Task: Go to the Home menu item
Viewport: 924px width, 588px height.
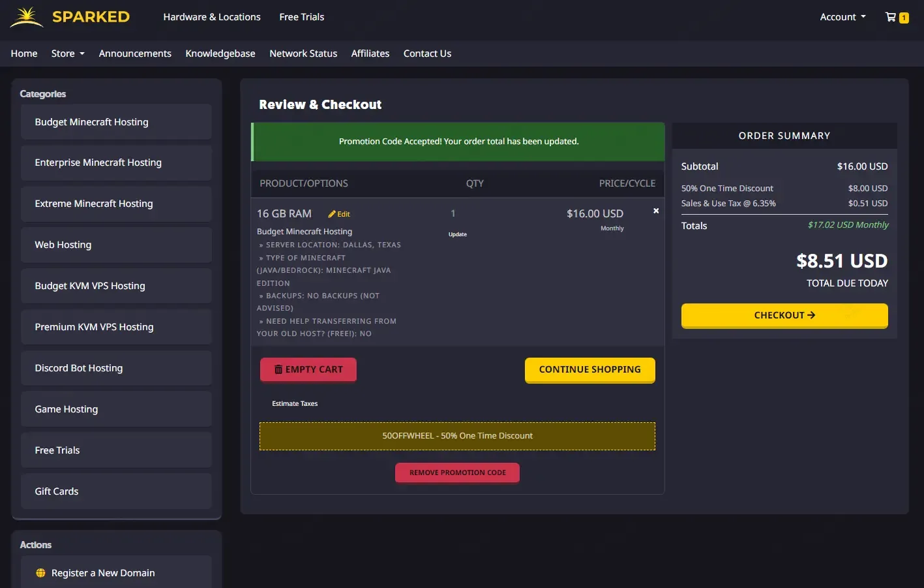Action: [x=24, y=54]
